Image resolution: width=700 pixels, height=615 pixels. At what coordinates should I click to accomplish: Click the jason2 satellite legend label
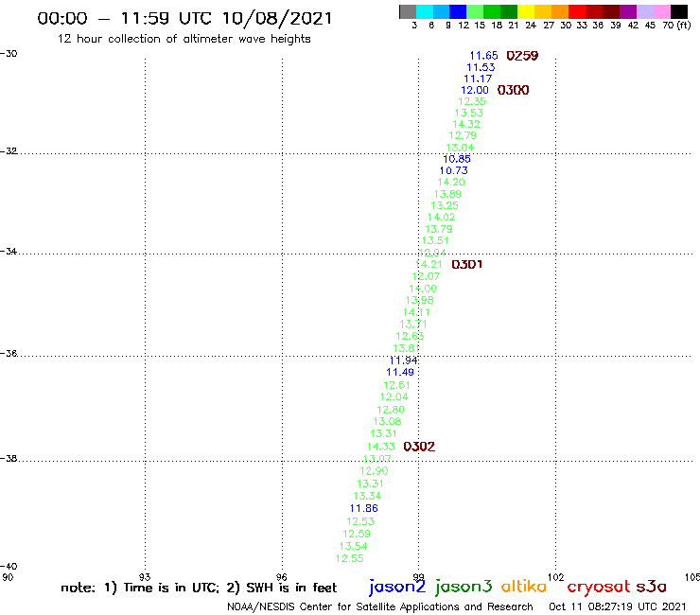coord(397,587)
